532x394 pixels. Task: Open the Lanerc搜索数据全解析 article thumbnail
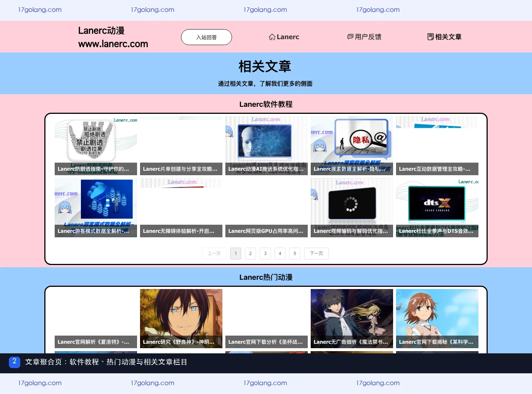tap(352, 146)
